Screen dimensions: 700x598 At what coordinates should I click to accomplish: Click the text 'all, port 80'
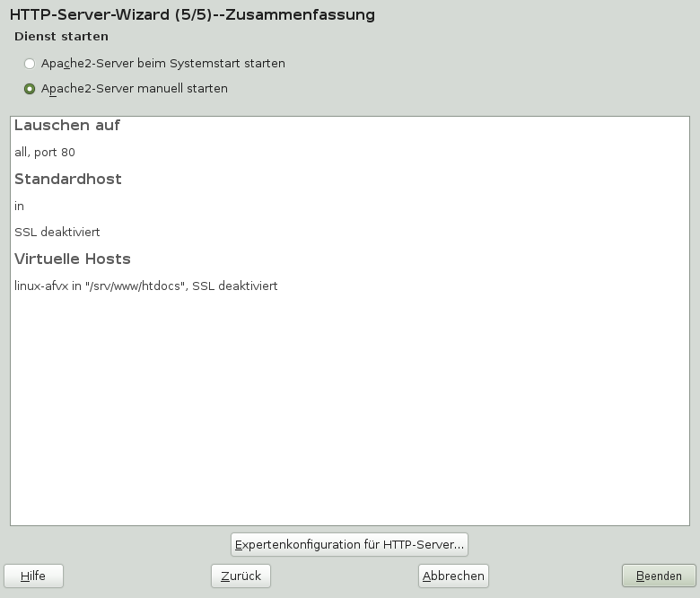[45, 153]
